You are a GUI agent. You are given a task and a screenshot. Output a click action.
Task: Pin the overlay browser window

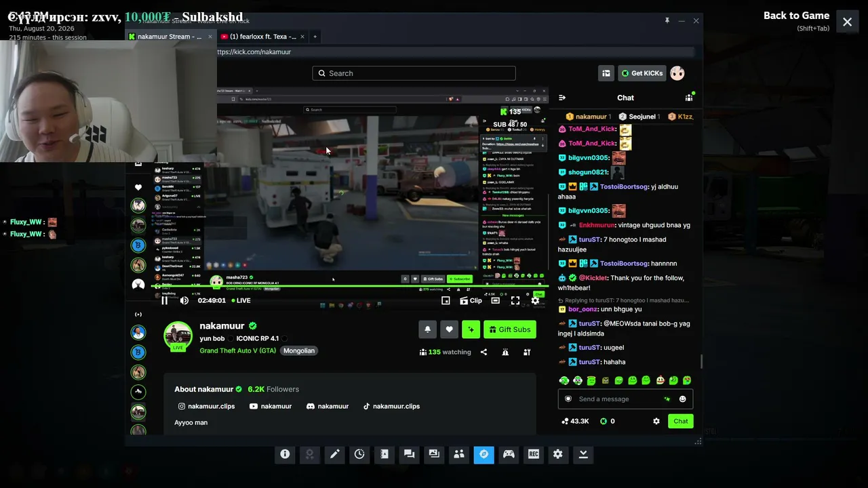tap(667, 21)
